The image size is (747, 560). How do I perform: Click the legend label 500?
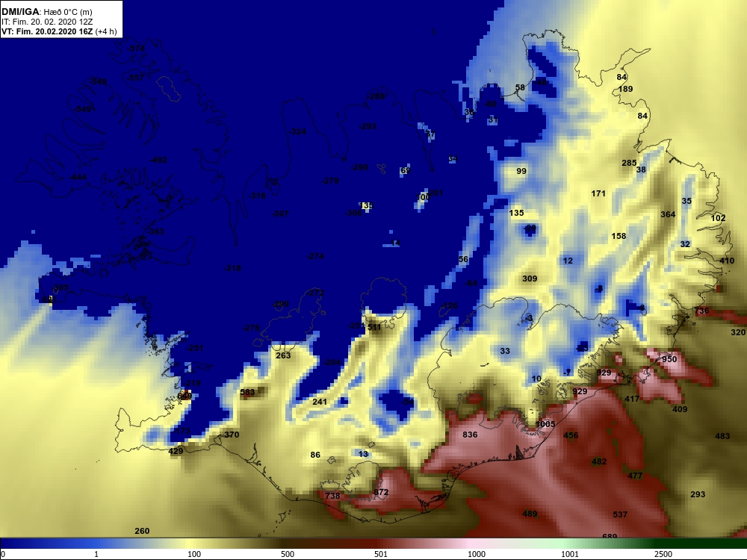point(288,554)
